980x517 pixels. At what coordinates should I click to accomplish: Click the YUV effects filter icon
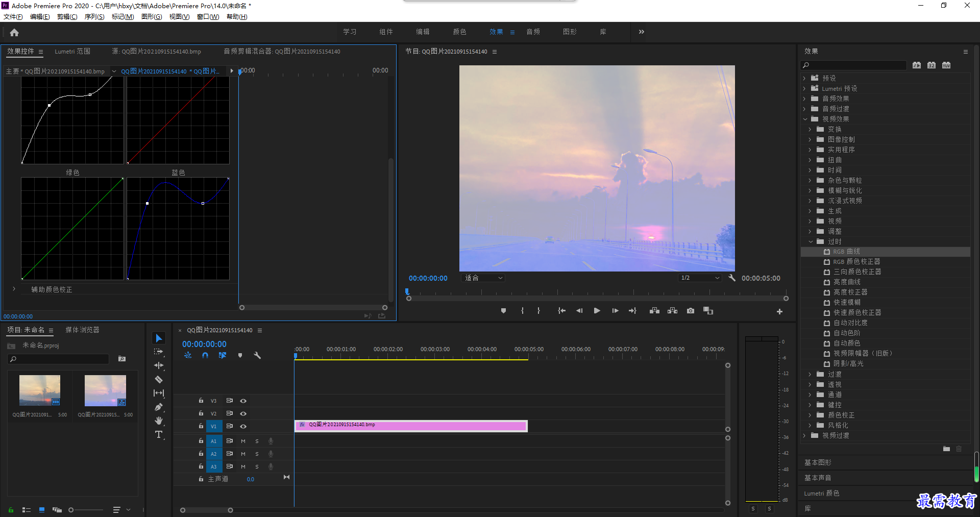(946, 65)
